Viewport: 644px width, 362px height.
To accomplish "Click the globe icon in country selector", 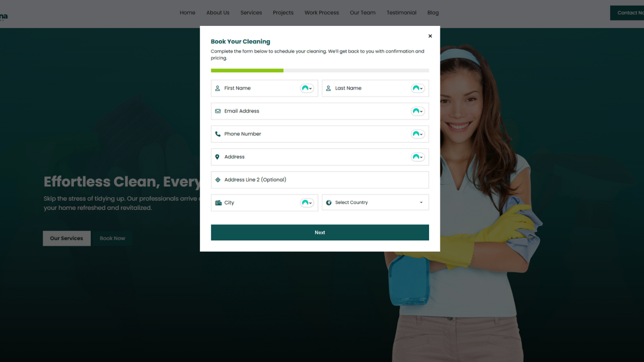I will (x=329, y=203).
